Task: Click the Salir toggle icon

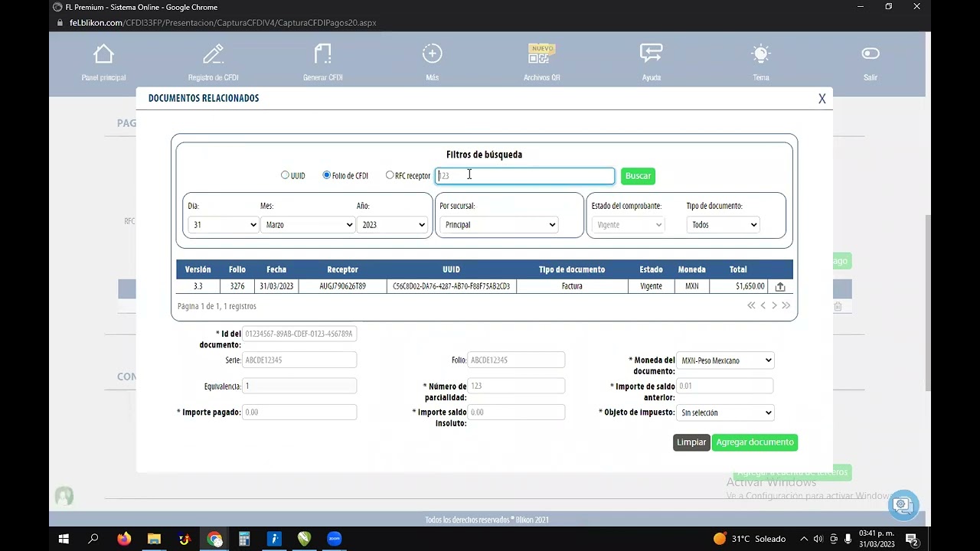Action: (871, 54)
